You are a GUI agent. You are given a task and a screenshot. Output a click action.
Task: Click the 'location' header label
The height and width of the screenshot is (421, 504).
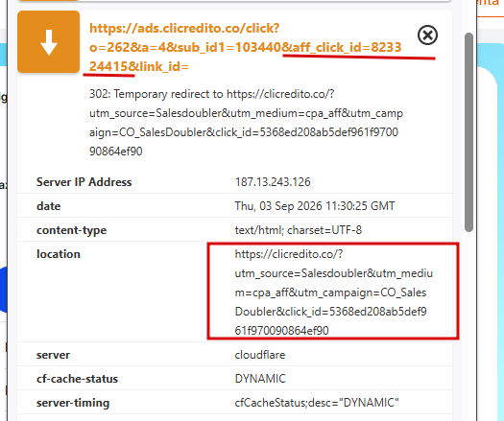[x=59, y=254]
